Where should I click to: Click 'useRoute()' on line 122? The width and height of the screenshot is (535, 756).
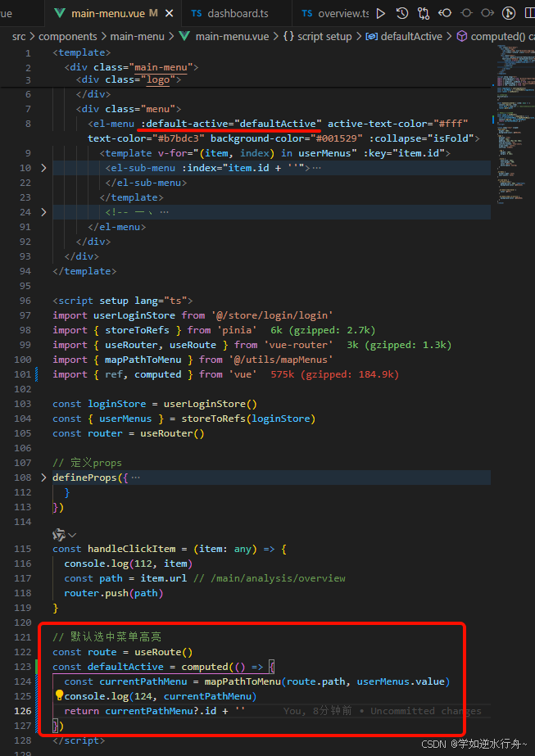coord(164,652)
